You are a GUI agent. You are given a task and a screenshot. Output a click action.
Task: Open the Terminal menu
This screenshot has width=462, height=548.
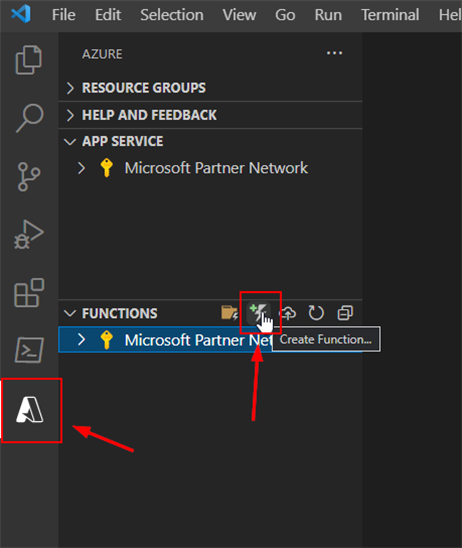390,15
